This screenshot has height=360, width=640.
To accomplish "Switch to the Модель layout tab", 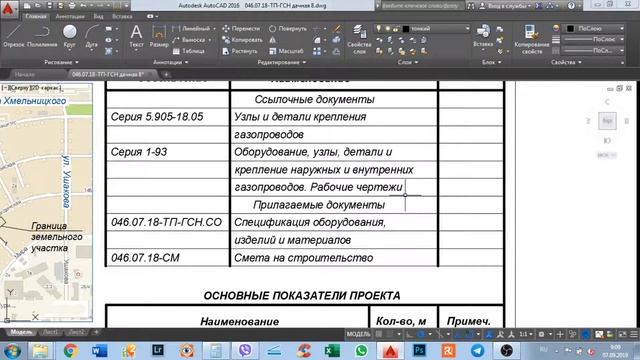I will [21, 332].
